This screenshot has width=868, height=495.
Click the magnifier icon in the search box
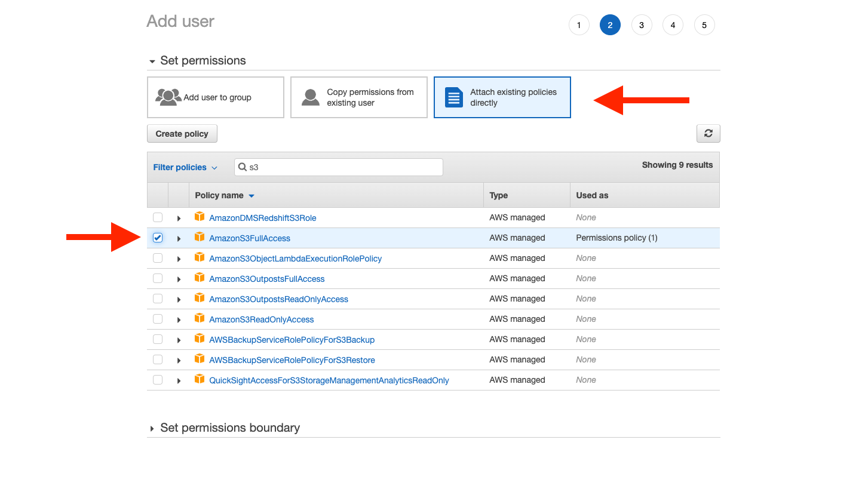[x=243, y=167]
